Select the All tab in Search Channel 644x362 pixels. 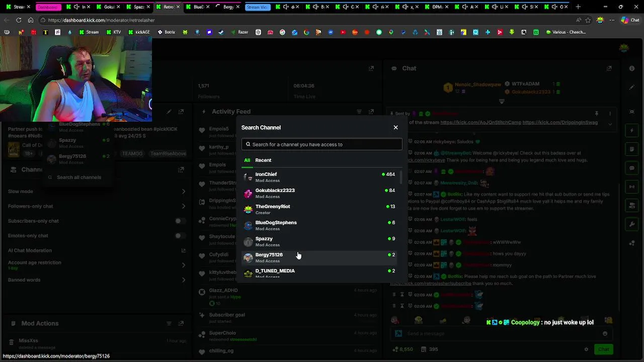point(247,160)
